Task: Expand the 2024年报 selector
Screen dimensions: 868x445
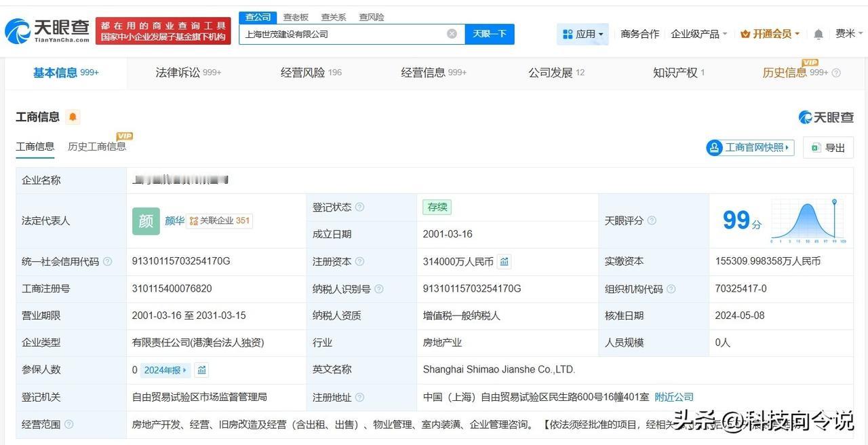Action: 166,370
